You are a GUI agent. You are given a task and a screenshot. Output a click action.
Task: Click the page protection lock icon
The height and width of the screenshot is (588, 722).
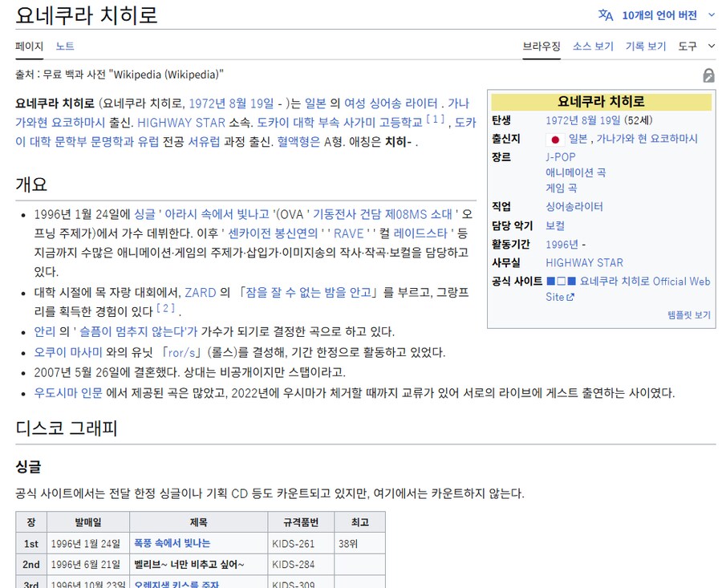pos(708,75)
